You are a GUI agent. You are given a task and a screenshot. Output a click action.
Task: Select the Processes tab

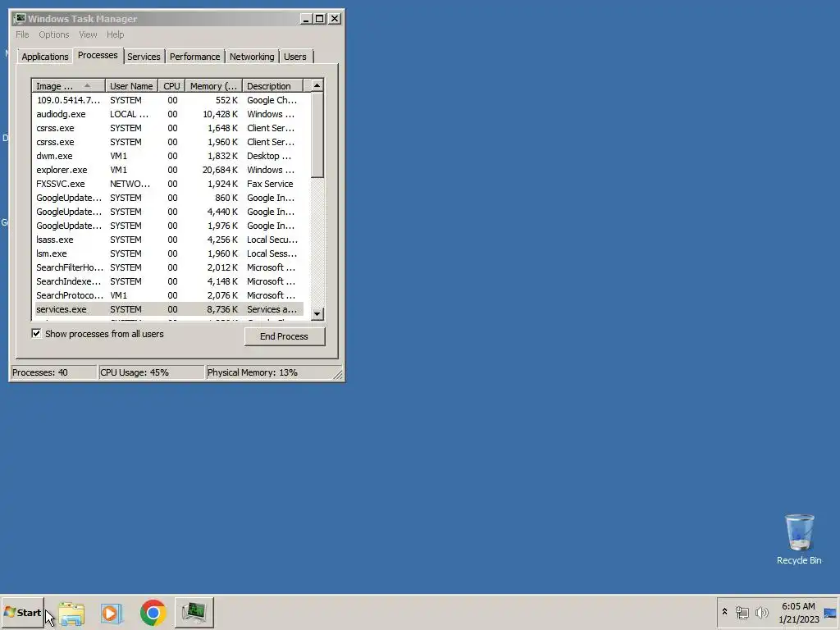tap(98, 55)
